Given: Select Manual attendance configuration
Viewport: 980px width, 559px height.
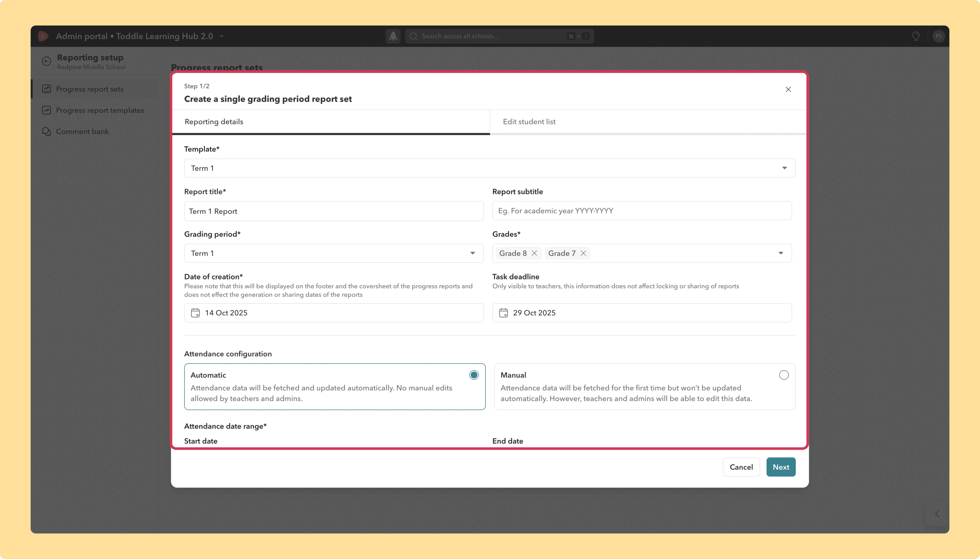Looking at the screenshot, I should point(784,375).
